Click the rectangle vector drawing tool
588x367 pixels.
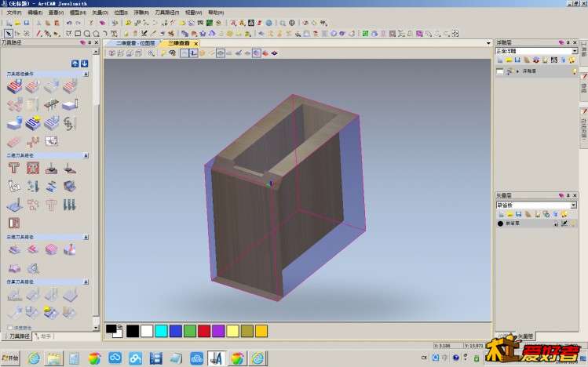(x=77, y=34)
